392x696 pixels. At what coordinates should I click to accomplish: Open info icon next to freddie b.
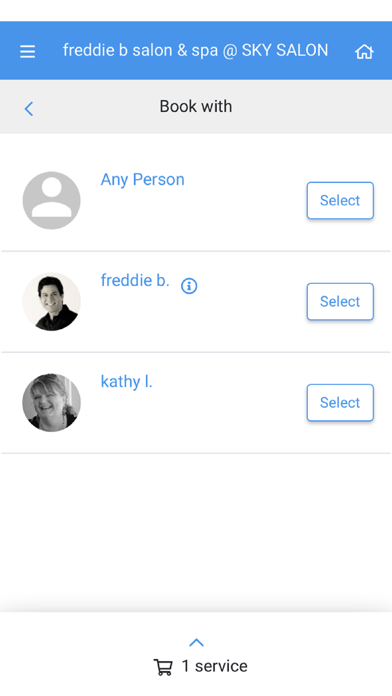(189, 286)
